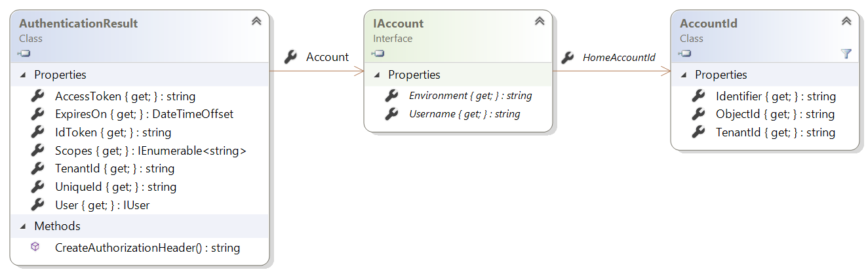Click the wrench icon beside the Account association label

[291, 57]
